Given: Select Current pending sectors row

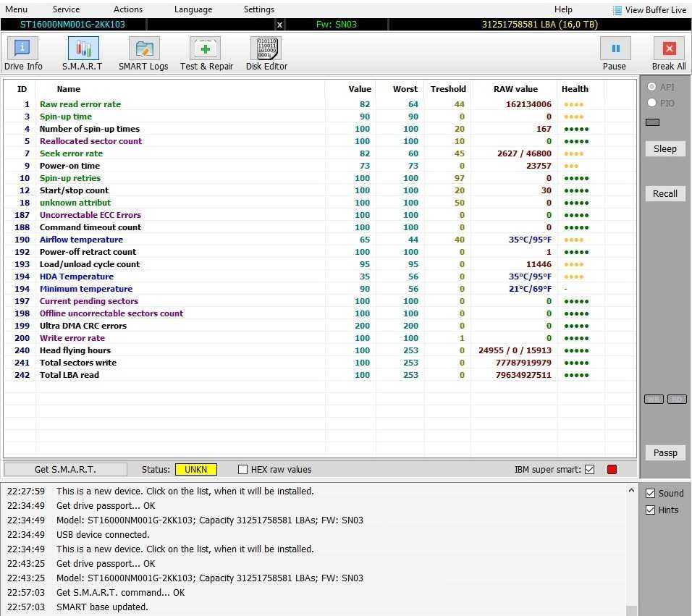Looking at the screenshot, I should [320, 301].
